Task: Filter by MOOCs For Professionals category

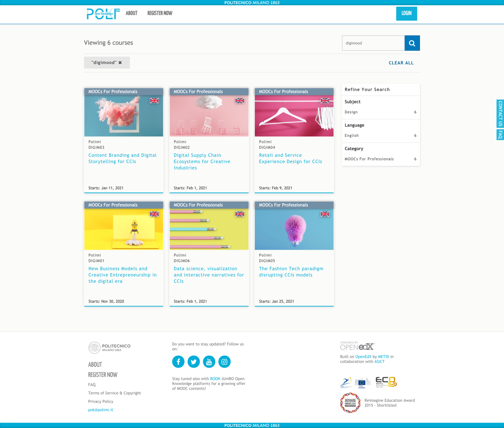Action: [x=369, y=159]
